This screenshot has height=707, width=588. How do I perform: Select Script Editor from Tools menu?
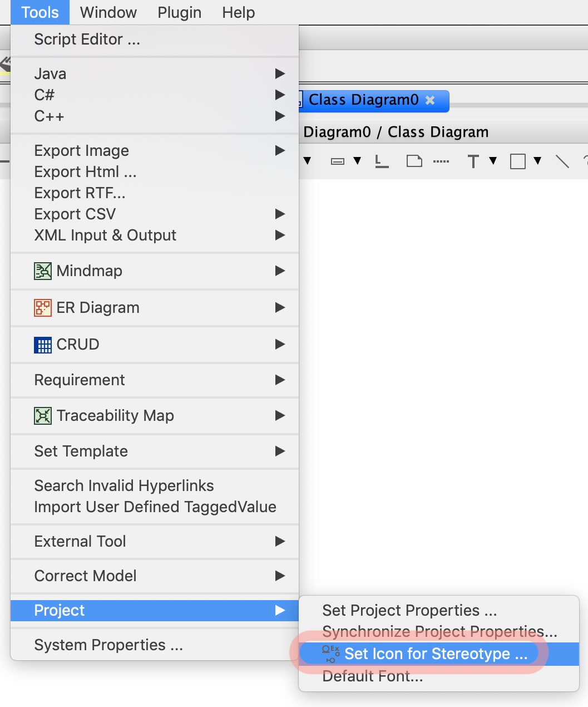click(x=87, y=40)
